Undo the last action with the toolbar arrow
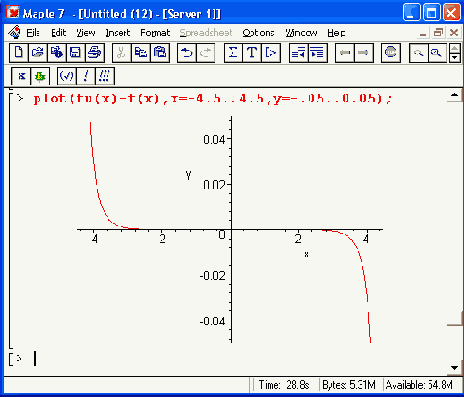This screenshot has width=464, height=397. point(187,53)
